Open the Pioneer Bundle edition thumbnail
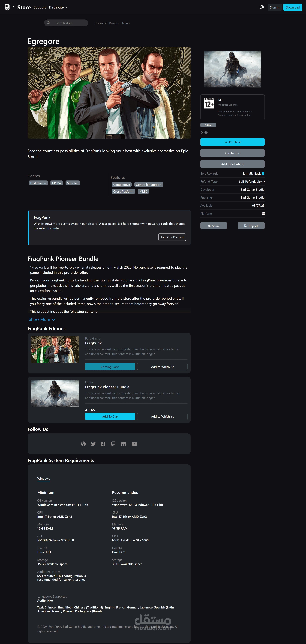The width and height of the screenshot is (306, 644). tap(55, 393)
